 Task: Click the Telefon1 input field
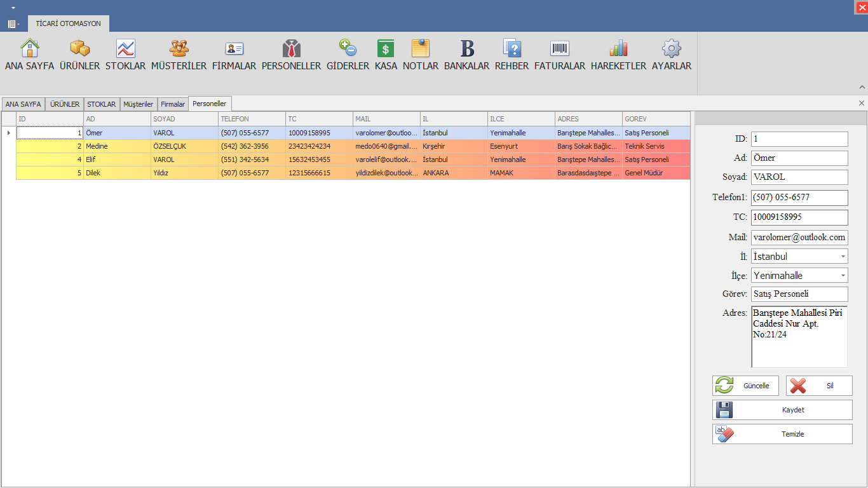click(x=799, y=198)
